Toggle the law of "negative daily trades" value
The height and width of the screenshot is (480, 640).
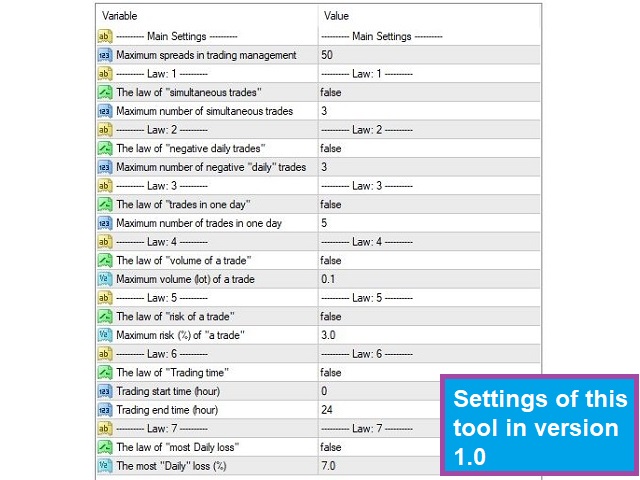click(x=331, y=148)
